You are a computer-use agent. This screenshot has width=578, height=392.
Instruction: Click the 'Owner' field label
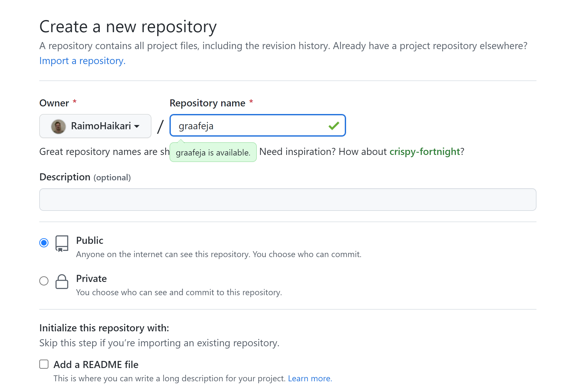[x=54, y=103]
